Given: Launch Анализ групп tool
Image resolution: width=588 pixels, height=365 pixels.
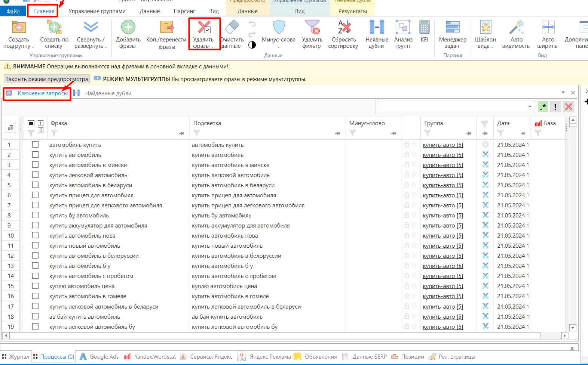Looking at the screenshot, I should coord(403,27).
